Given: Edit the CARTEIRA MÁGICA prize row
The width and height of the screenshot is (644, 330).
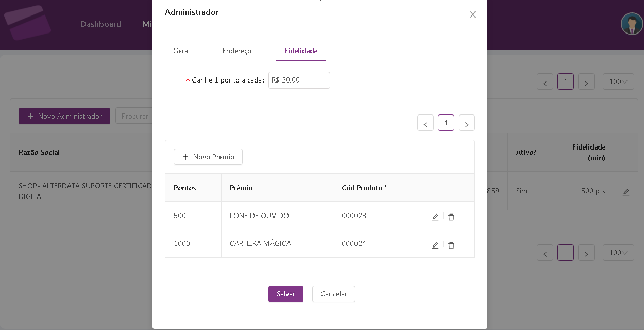Looking at the screenshot, I should pos(435,245).
